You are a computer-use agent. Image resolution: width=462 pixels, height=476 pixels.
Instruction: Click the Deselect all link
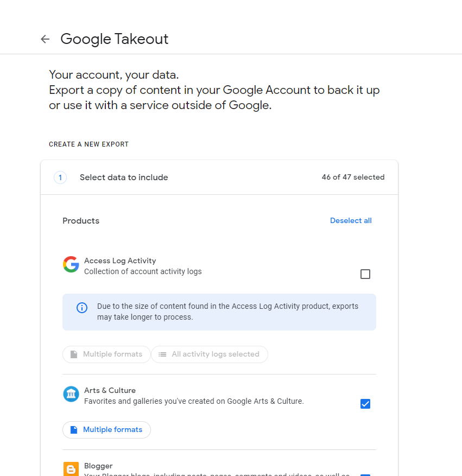(x=351, y=221)
